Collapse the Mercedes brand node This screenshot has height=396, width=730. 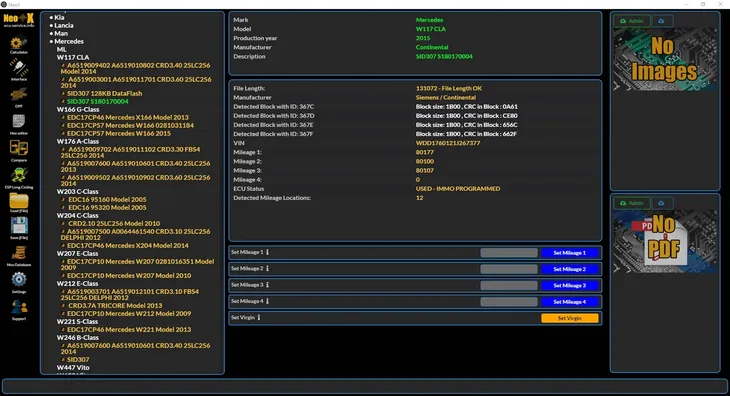pyautogui.click(x=68, y=41)
